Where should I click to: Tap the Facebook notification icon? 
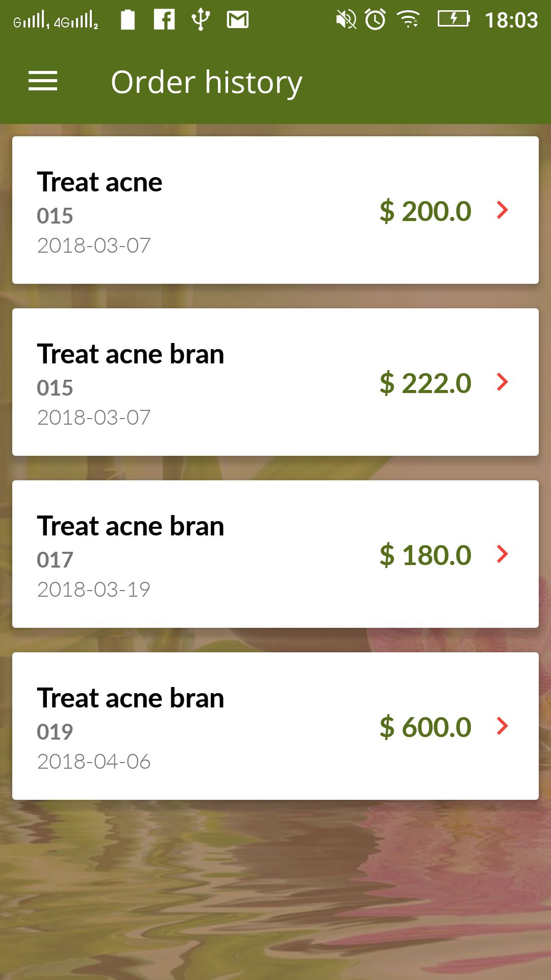click(164, 20)
